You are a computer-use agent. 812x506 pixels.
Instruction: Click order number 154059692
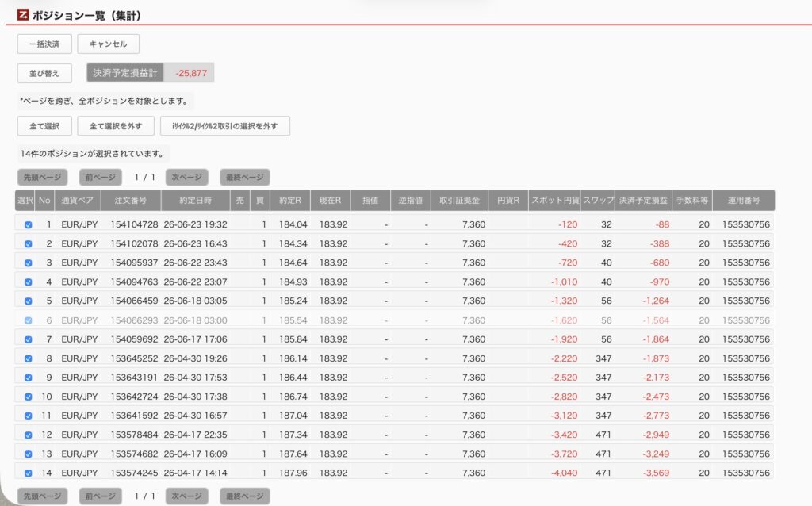[134, 339]
